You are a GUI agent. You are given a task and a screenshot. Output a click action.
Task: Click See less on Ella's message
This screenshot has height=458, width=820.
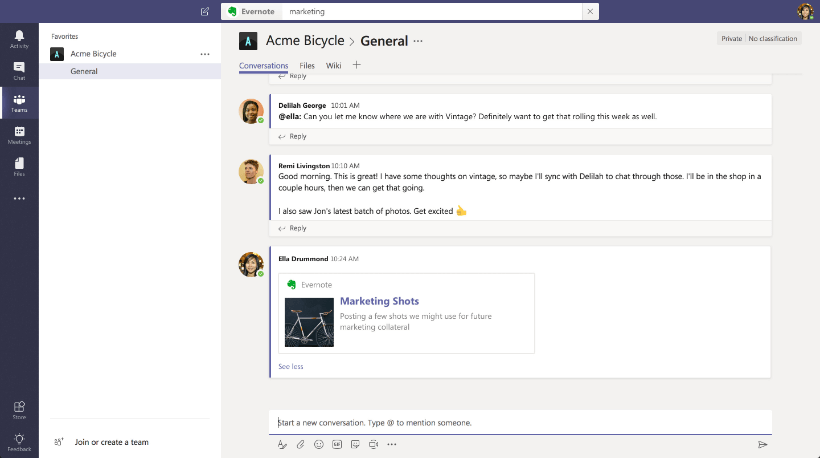(290, 367)
